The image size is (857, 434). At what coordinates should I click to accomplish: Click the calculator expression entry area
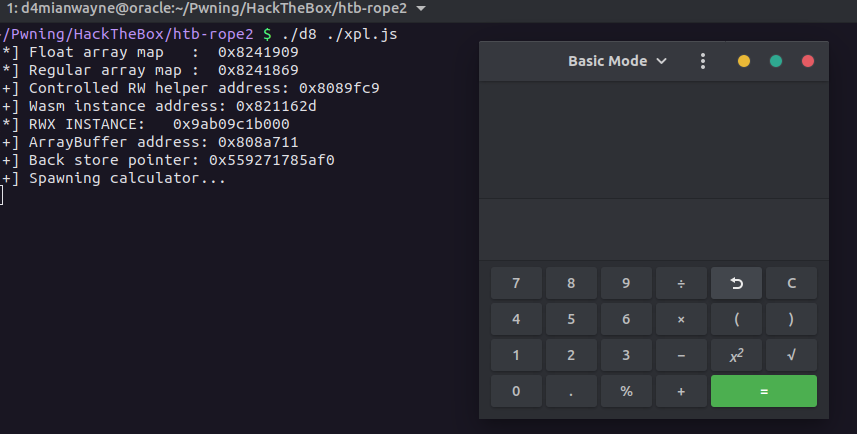tap(654, 230)
